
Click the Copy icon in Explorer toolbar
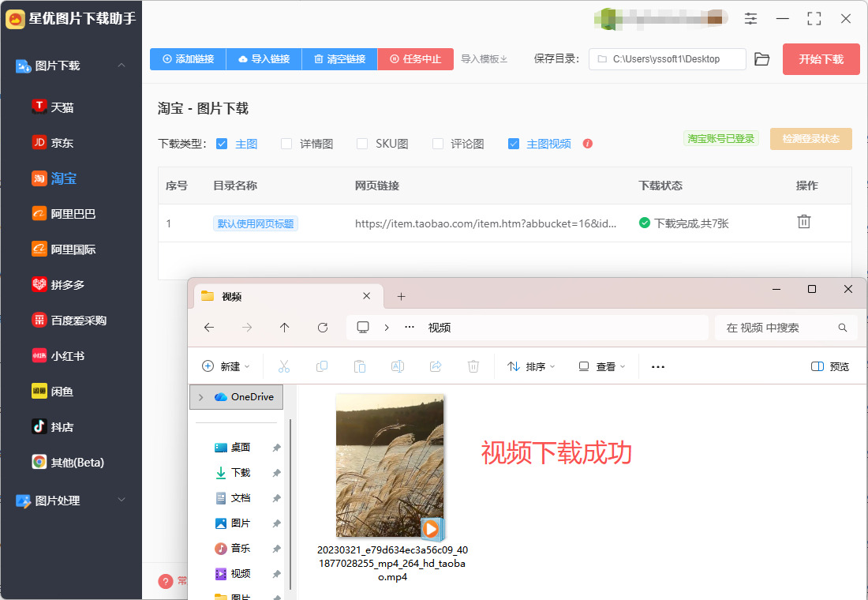[322, 366]
